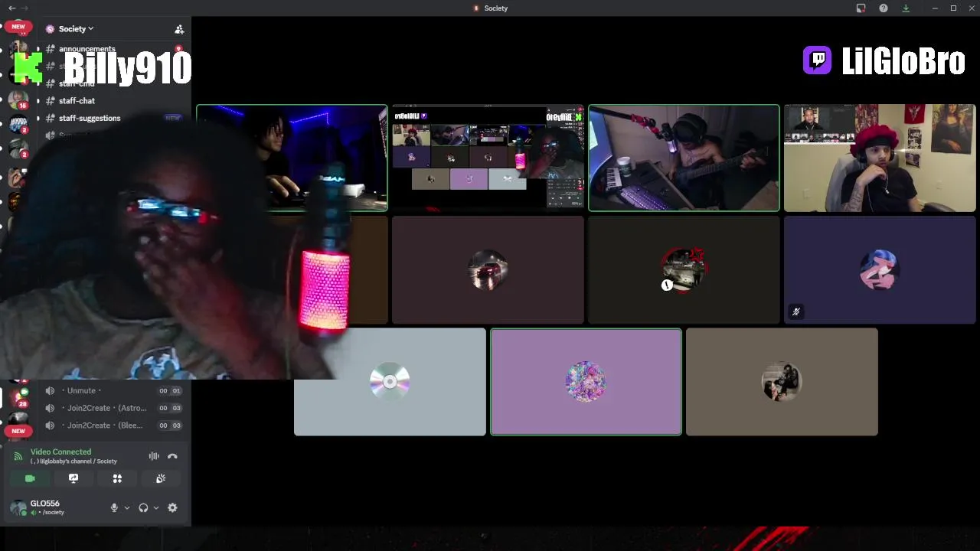This screenshot has width=980, height=551.
Task: Expand the staff-suggestions channel threads arrow
Action: pyautogui.click(x=38, y=119)
